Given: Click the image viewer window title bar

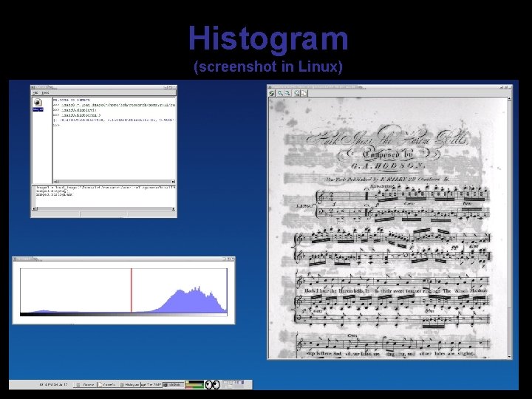Looking at the screenshot, I should 389,87.
